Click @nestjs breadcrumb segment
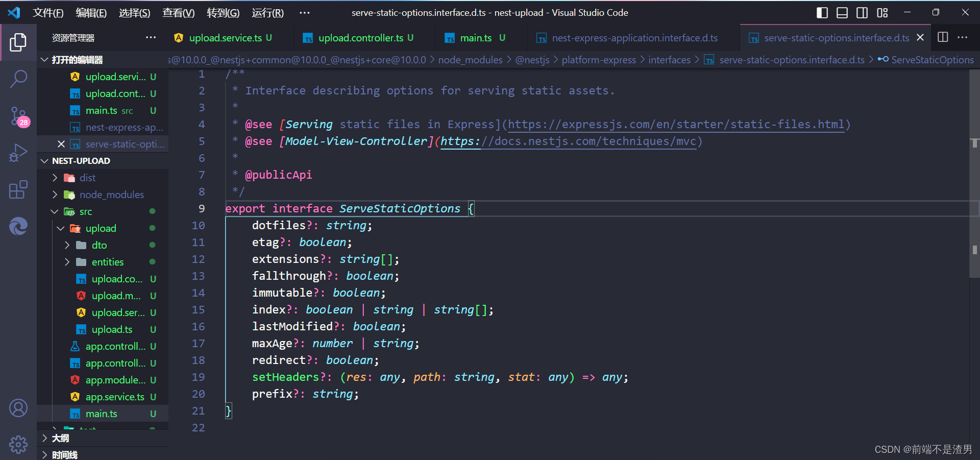The width and height of the screenshot is (980, 460). tap(532, 60)
